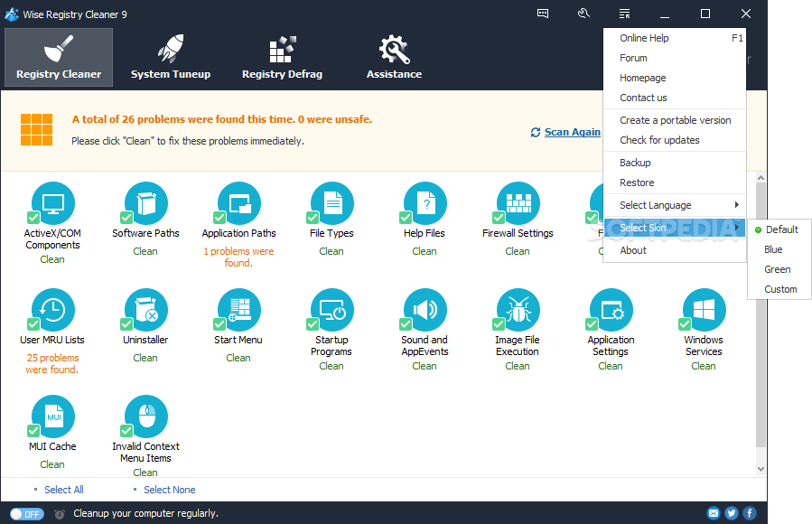Uncheck the Software Paths checkbox
The width and height of the screenshot is (812, 524).
[x=126, y=218]
